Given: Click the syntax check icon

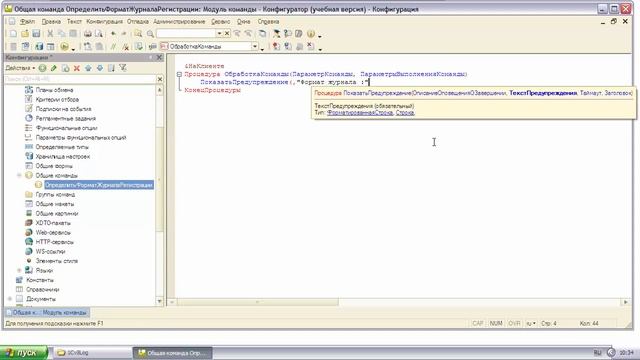Looking at the screenshot, I should [139, 47].
